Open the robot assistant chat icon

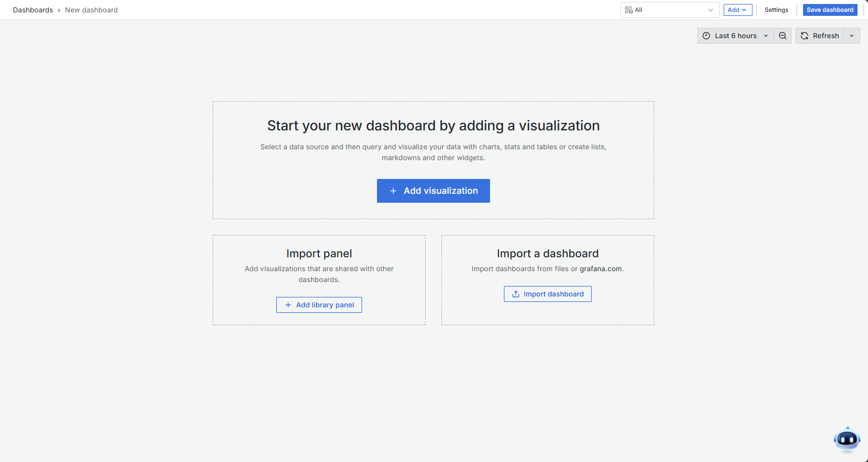click(x=847, y=439)
